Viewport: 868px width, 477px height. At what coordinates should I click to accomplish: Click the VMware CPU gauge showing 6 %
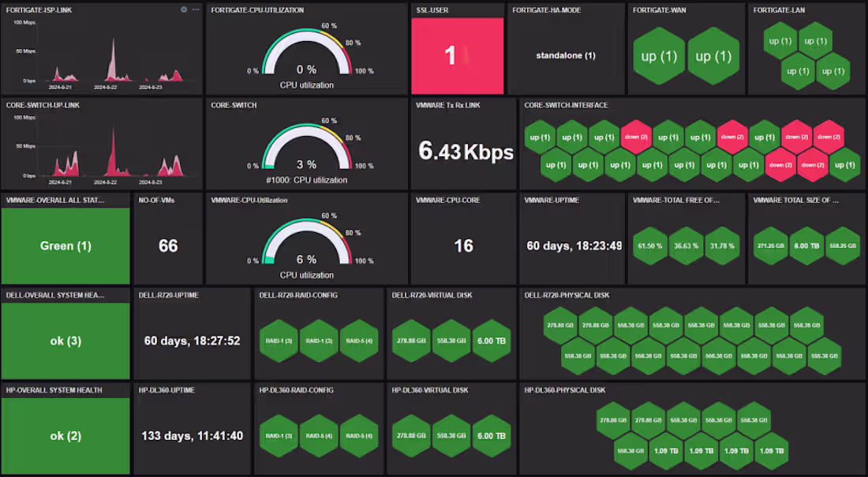click(307, 242)
